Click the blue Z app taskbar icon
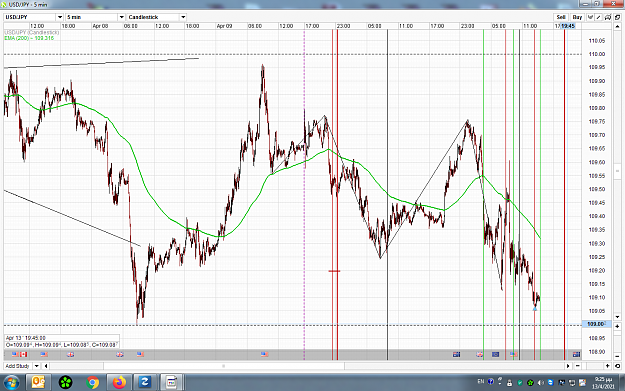625x391 pixels. coord(144,382)
